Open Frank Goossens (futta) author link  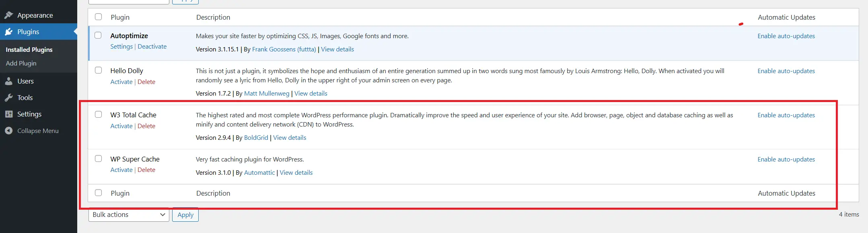click(284, 49)
